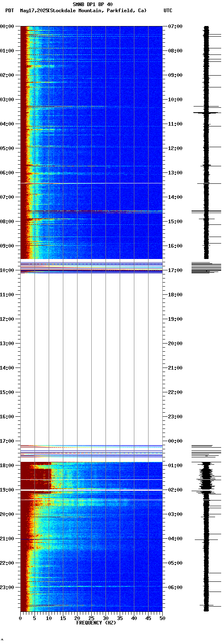This screenshot has height=644, width=224.
Task: Click the "21:00" PDT time label
Action: click(x=7, y=539)
